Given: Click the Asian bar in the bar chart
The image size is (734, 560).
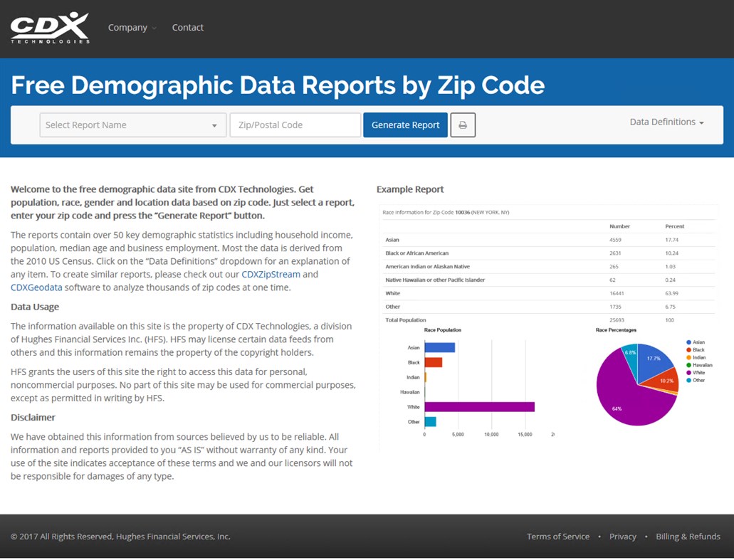Looking at the screenshot, I should click(x=440, y=347).
